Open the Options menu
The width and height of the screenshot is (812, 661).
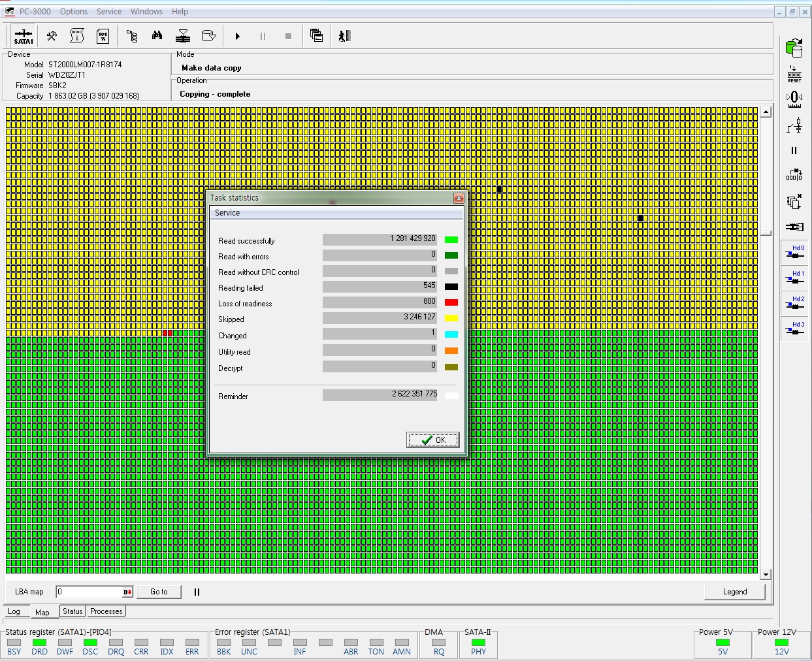74,12
